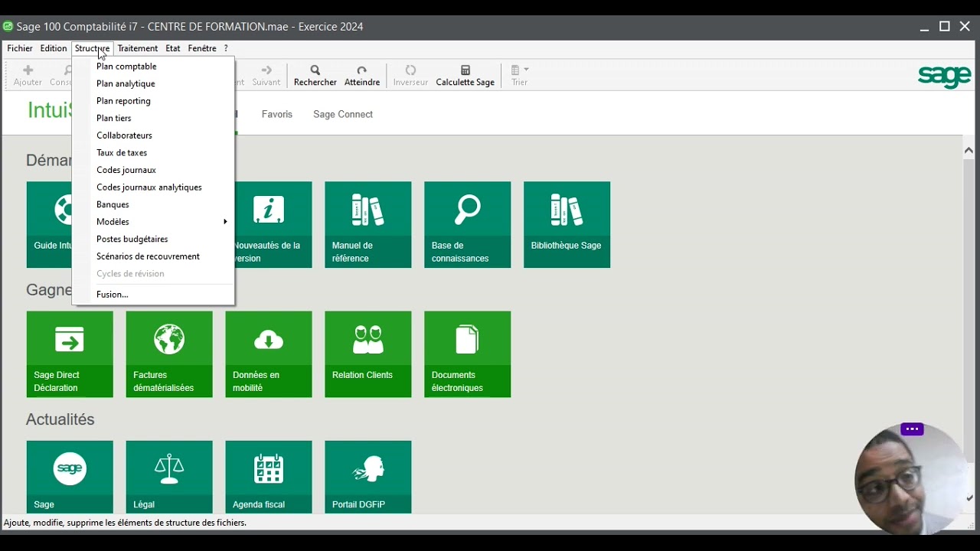Open the Fichier menu
This screenshot has height=551, width=980.
20,48
